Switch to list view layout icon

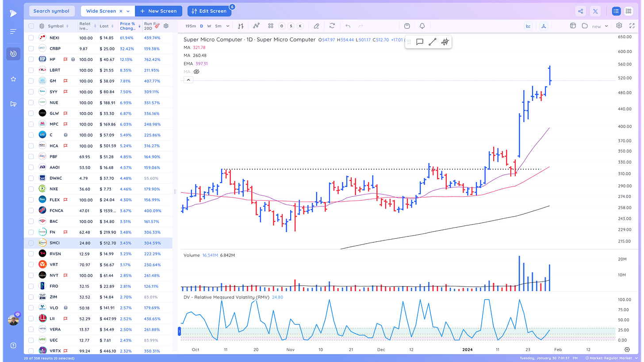pyautogui.click(x=616, y=11)
